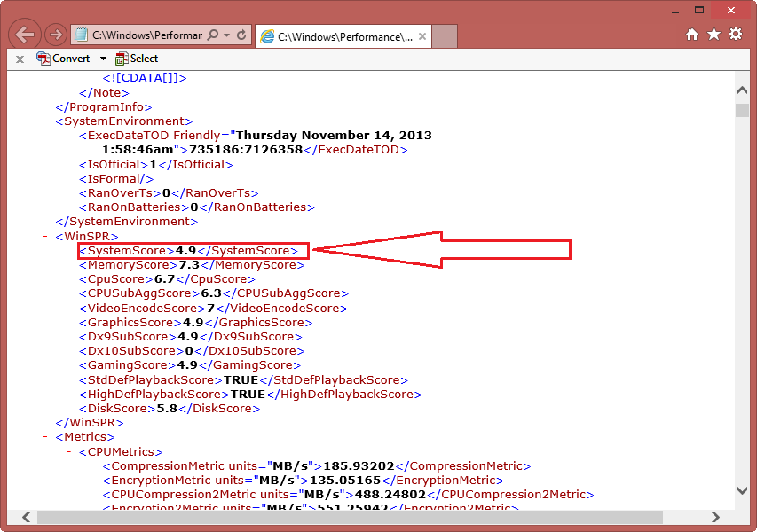Open the Convert dropdown arrow
Viewport: 757px width, 532px height.
coord(103,59)
